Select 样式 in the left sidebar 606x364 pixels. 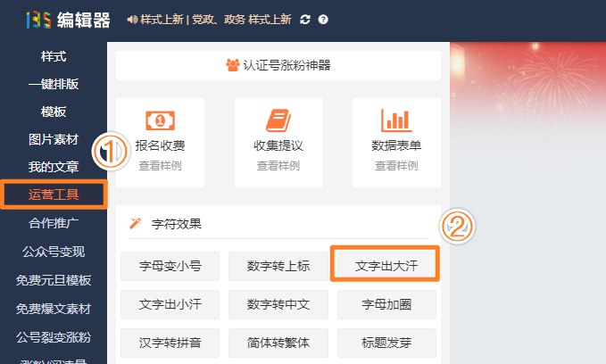tap(54, 57)
